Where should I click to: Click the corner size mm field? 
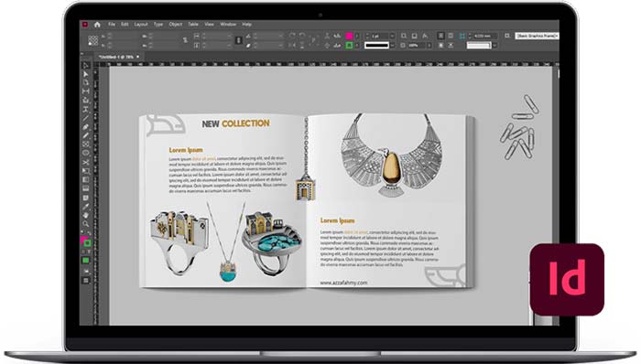tap(484, 37)
